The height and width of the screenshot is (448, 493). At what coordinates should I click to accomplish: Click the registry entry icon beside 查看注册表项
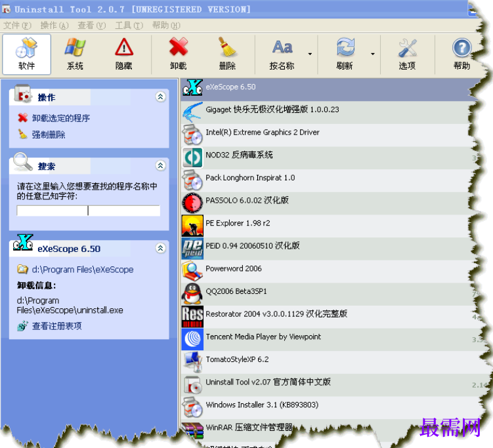point(22,326)
